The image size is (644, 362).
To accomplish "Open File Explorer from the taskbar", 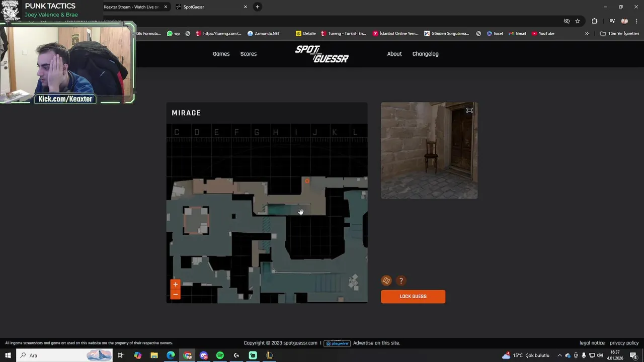I will point(154,355).
